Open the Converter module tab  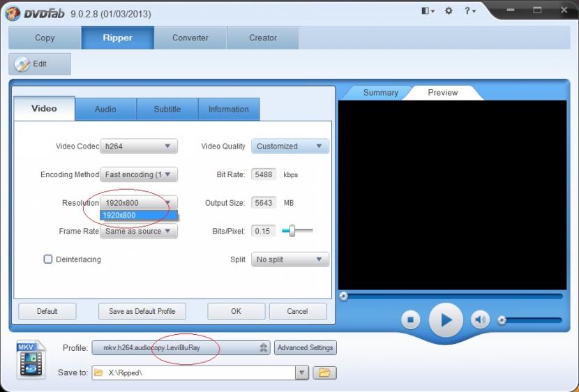point(190,38)
